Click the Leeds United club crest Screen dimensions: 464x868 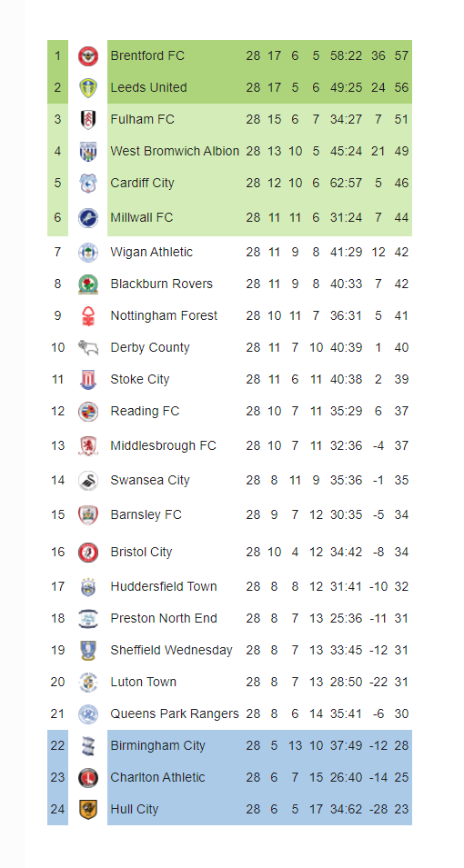point(88,87)
